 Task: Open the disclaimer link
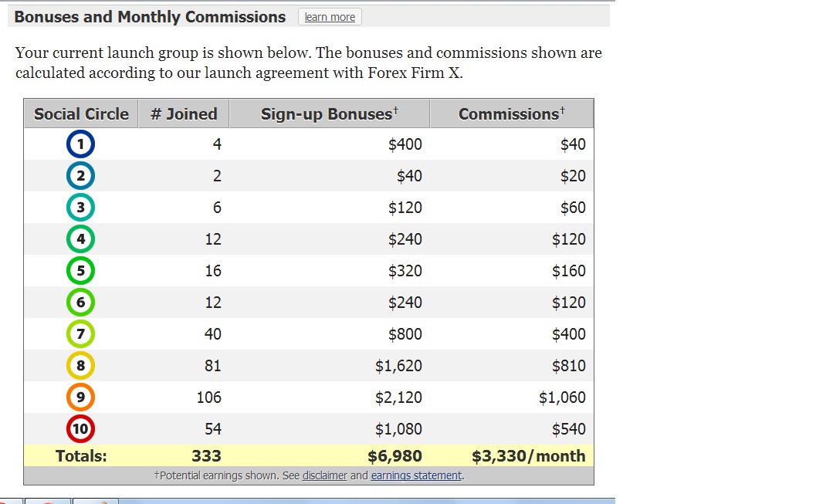pyautogui.click(x=324, y=476)
